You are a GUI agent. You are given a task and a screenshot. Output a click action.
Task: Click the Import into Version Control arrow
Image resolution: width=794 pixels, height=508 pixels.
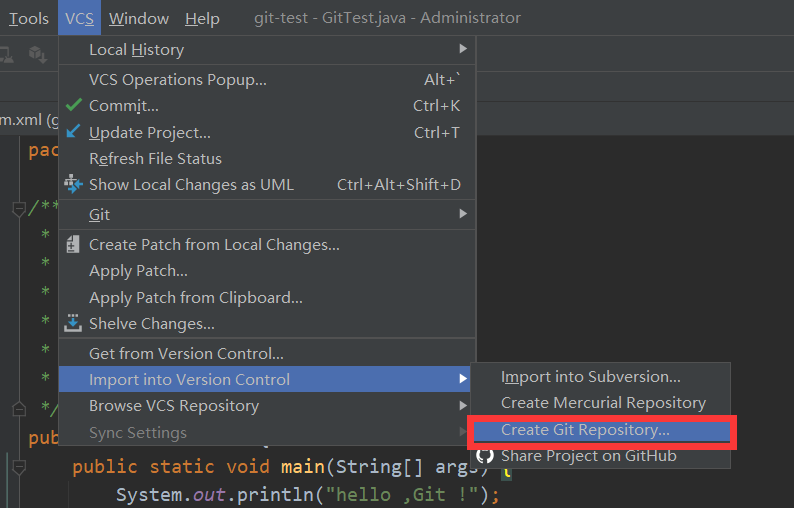point(463,379)
